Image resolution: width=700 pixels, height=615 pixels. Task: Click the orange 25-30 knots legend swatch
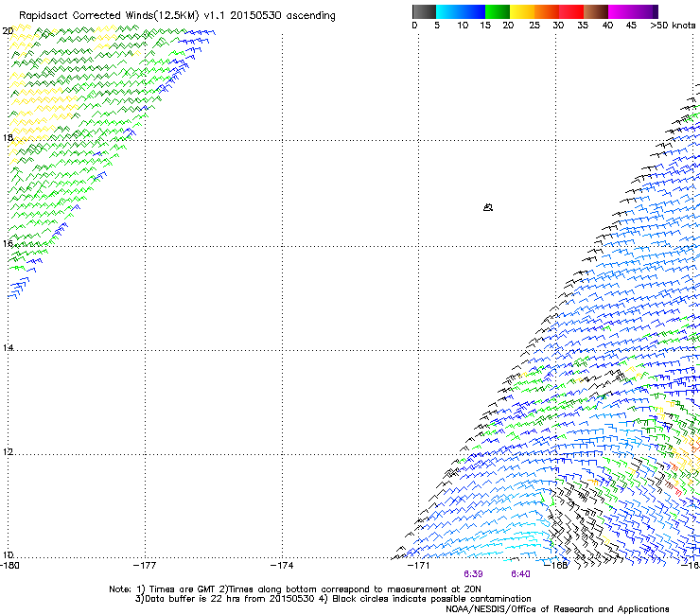pos(547,11)
